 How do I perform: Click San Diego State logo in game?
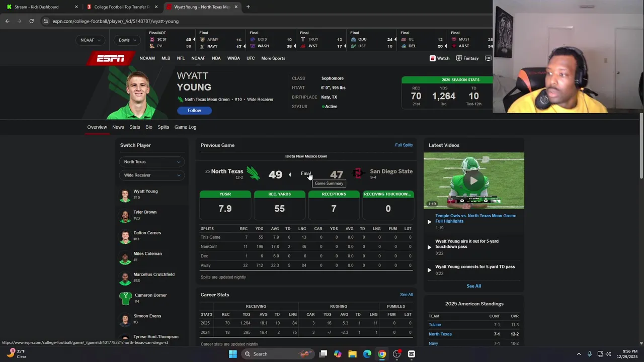(x=358, y=173)
